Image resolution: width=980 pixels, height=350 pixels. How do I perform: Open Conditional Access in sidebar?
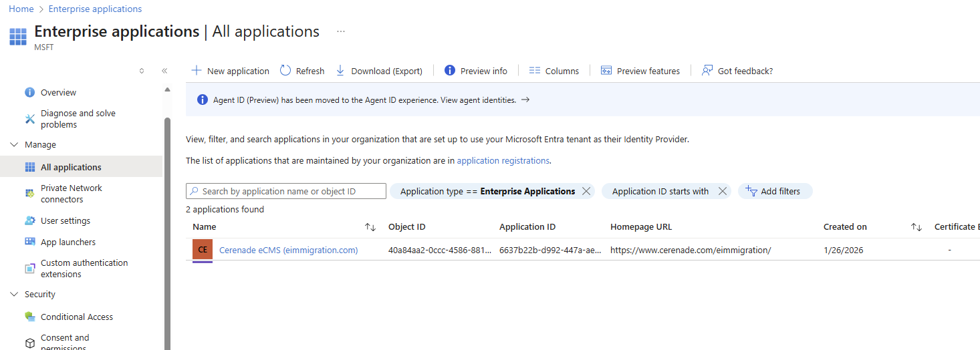pos(76,317)
